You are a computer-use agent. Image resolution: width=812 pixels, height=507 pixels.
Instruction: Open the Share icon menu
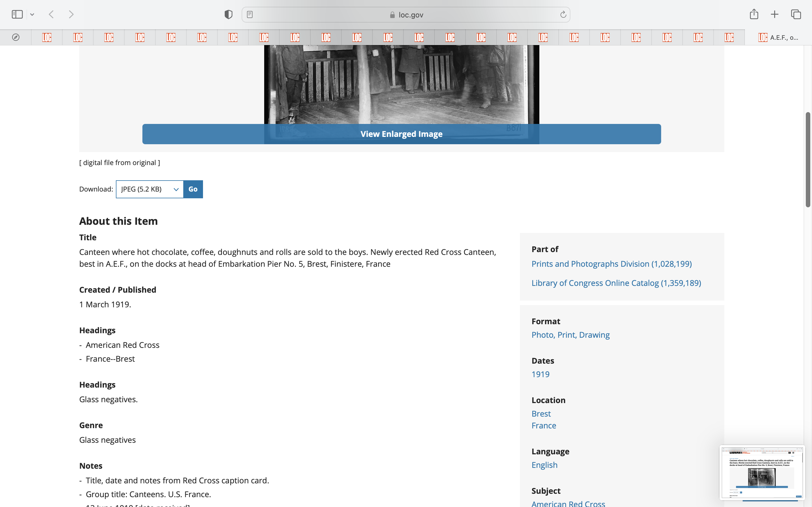(x=754, y=14)
